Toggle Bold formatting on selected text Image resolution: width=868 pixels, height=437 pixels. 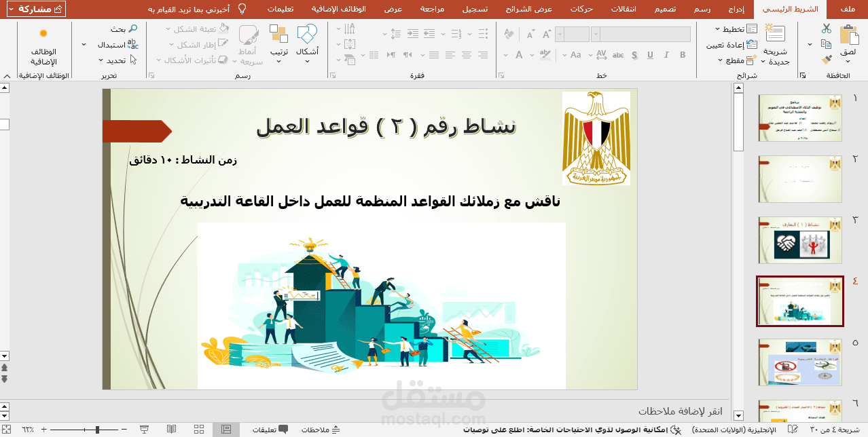coord(682,55)
